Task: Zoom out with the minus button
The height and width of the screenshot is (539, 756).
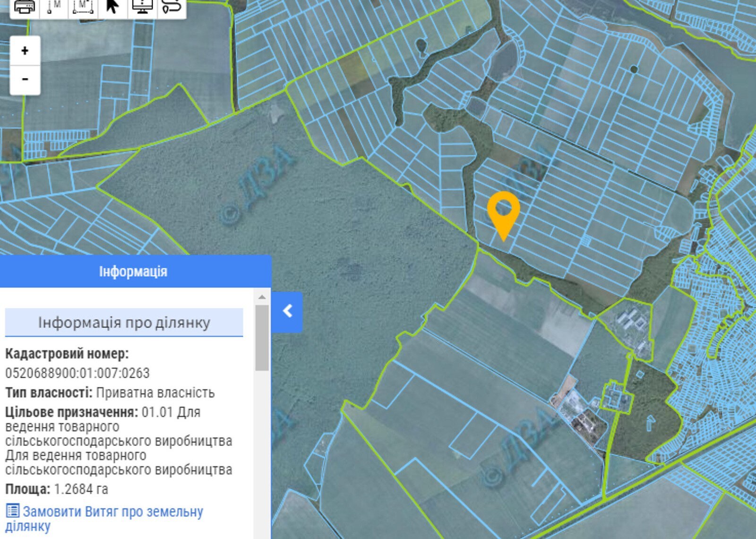Action: click(x=25, y=79)
